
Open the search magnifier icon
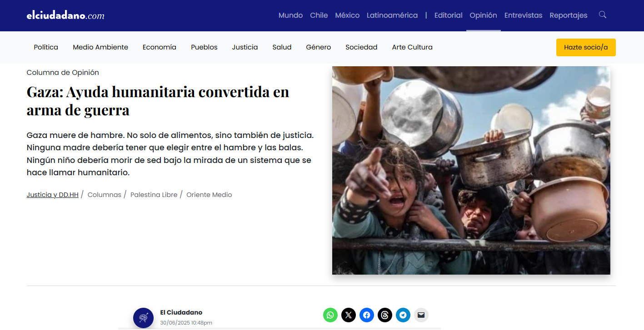tap(603, 15)
